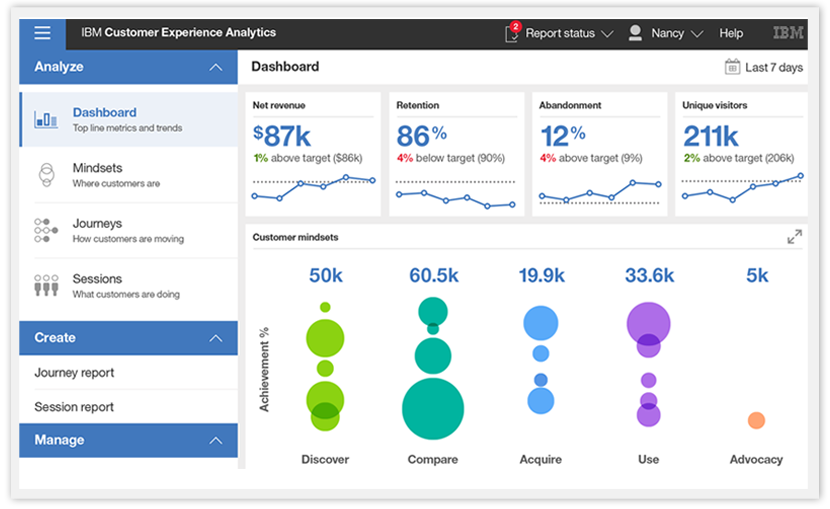830x509 pixels.
Task: Click the Dashboard bar chart icon
Action: coord(46,119)
